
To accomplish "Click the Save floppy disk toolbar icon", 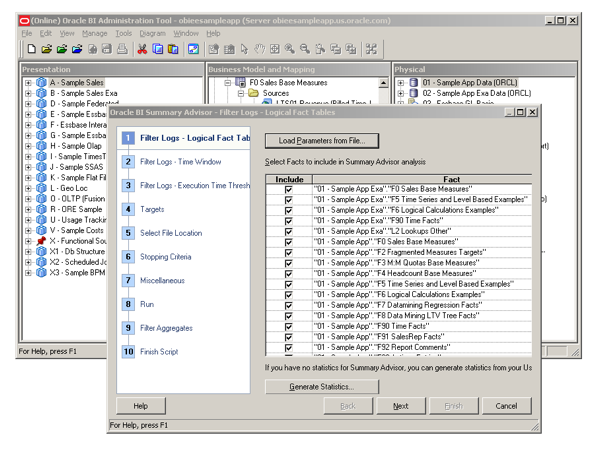I will pyautogui.click(x=107, y=49).
